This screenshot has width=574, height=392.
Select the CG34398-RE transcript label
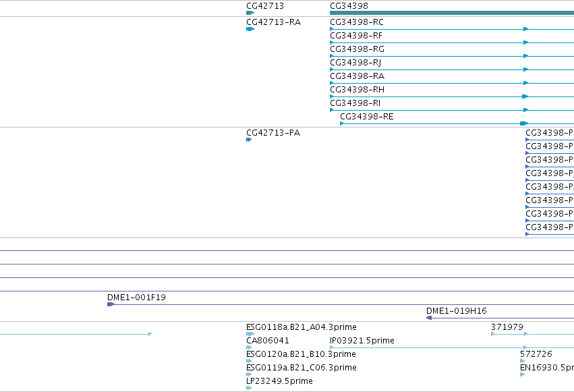pos(367,117)
